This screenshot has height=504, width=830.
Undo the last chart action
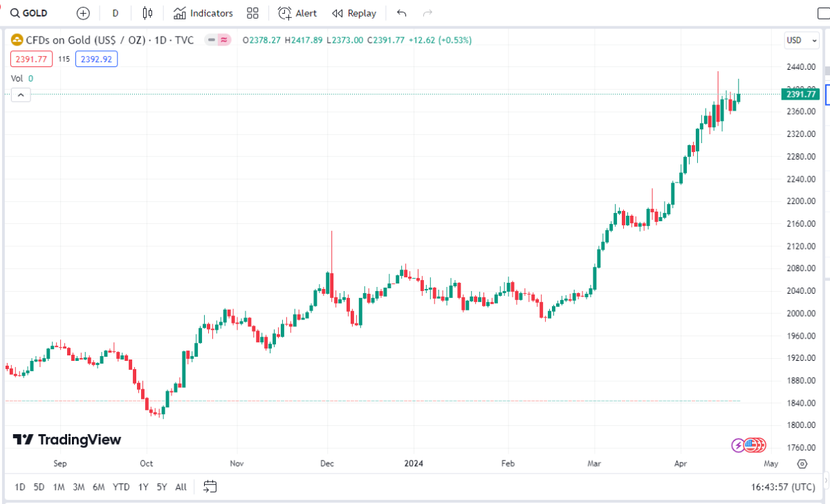[x=402, y=13]
